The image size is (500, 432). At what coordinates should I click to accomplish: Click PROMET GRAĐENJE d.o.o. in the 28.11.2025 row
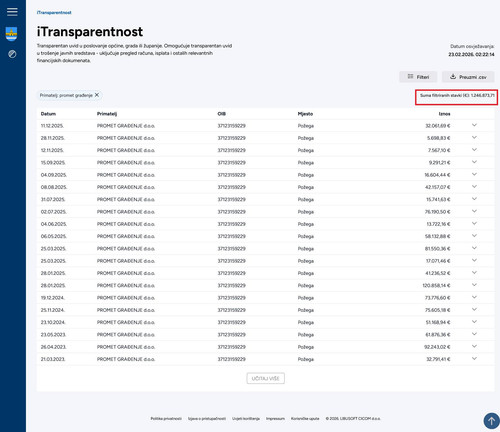tap(126, 138)
